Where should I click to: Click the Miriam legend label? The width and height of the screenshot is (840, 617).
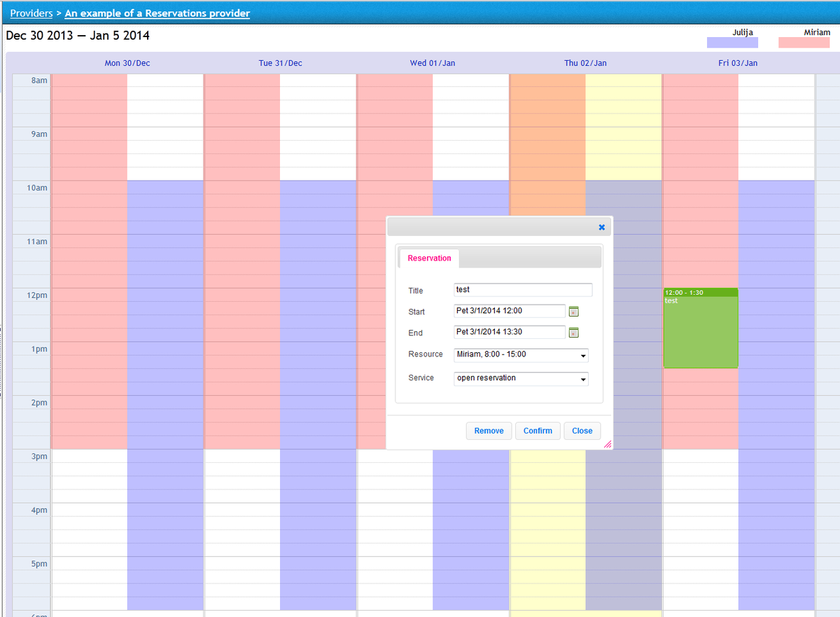[x=817, y=32]
